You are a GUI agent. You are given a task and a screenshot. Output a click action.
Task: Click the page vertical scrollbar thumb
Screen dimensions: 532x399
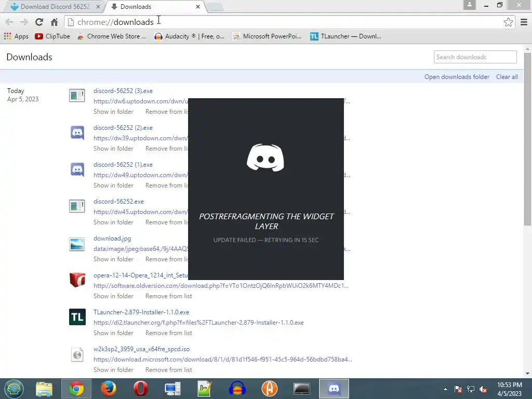[x=527, y=139]
